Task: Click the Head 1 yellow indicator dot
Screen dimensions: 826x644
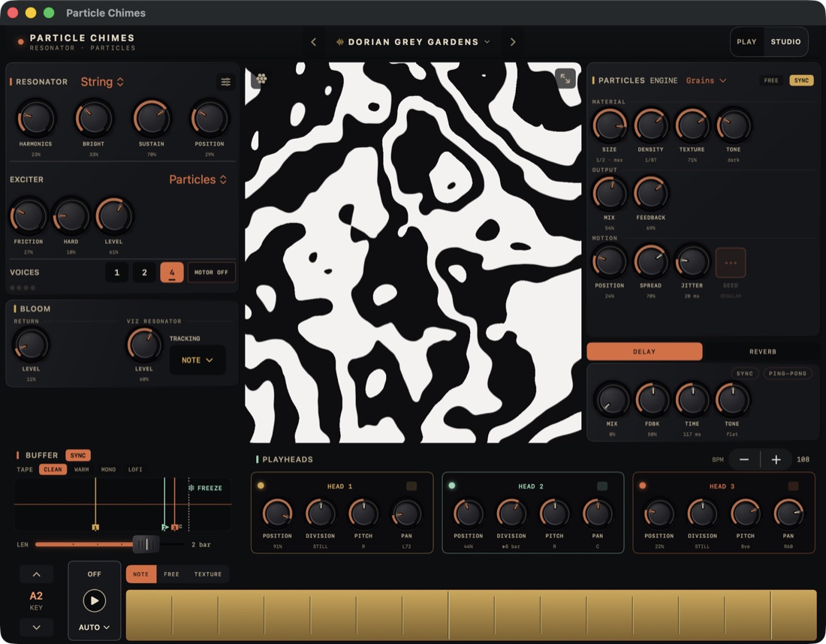Action: (x=261, y=486)
